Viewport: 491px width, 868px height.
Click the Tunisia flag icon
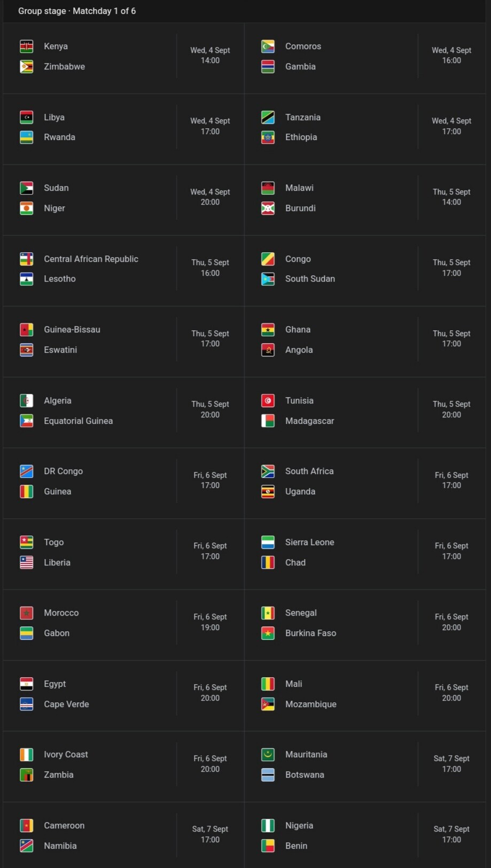point(268,400)
